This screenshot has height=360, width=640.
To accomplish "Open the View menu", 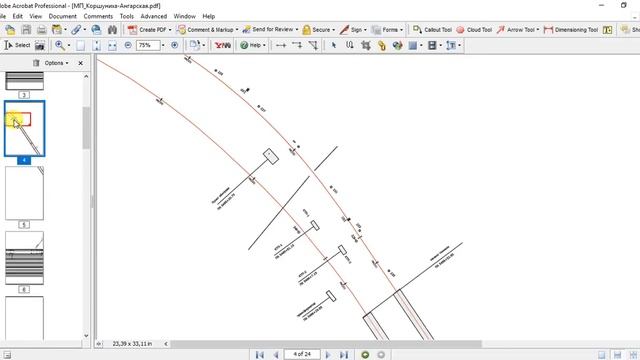I will (36, 16).
